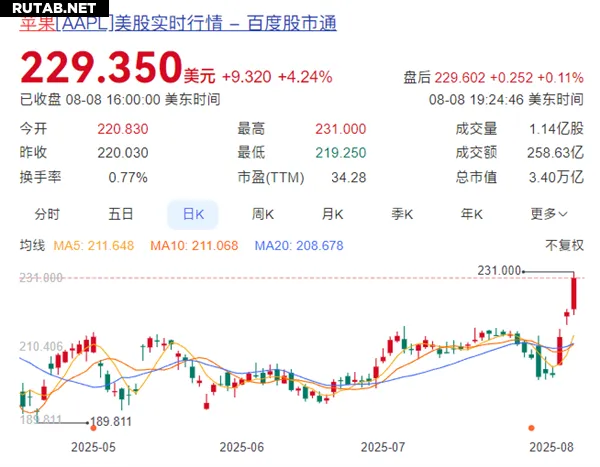This screenshot has width=600, height=467.
Task: Click the 今开 value 220.830
Action: click(122, 129)
